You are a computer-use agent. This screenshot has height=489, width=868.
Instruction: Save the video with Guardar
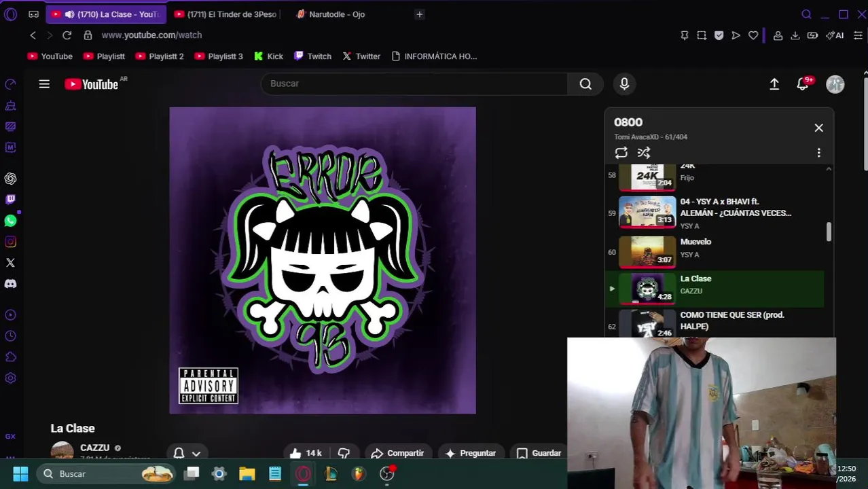(539, 453)
